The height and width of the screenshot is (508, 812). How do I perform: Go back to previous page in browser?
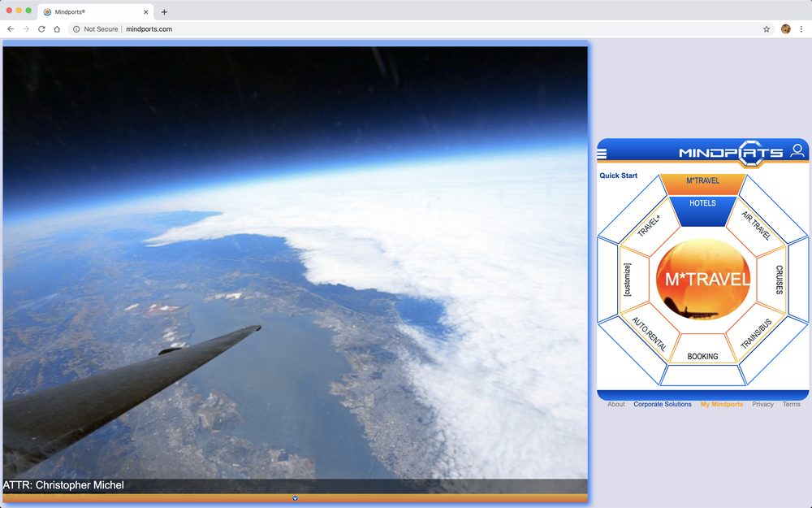[11, 29]
